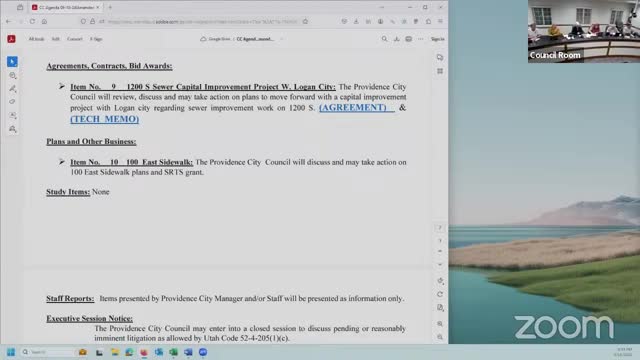Open the comments panel icon on right rail
This screenshot has height=360, width=640.
click(440, 58)
